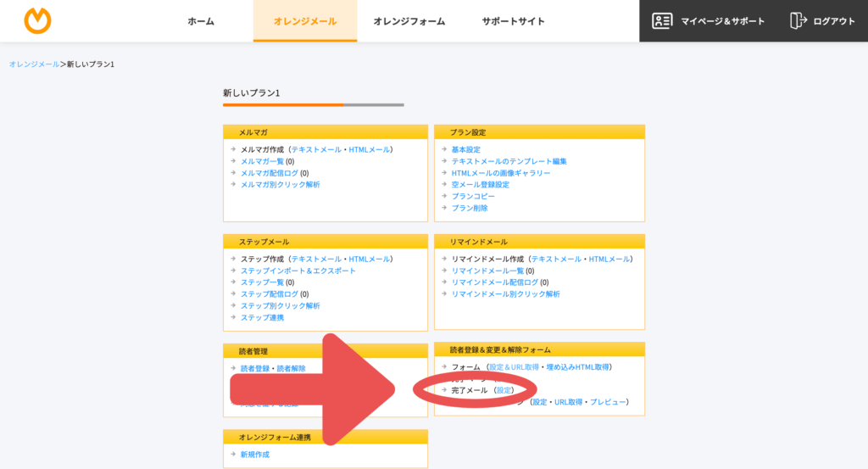The image size is (868, 469).
Task: Click the ステップメール panel header
Action: pos(325,242)
